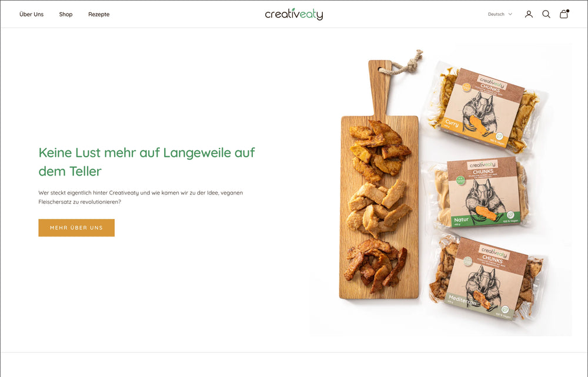Click the natural chunks pile on board

tap(379, 208)
